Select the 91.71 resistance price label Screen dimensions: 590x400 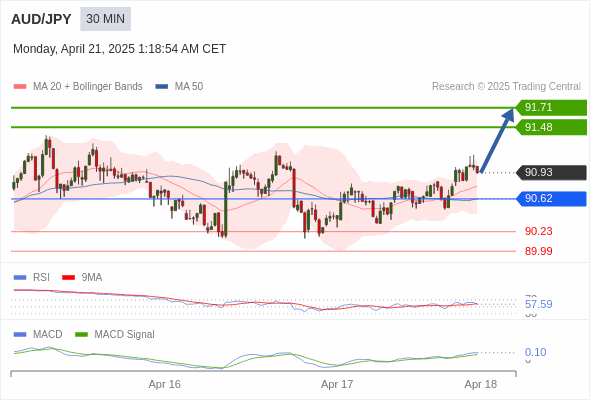pyautogui.click(x=551, y=108)
